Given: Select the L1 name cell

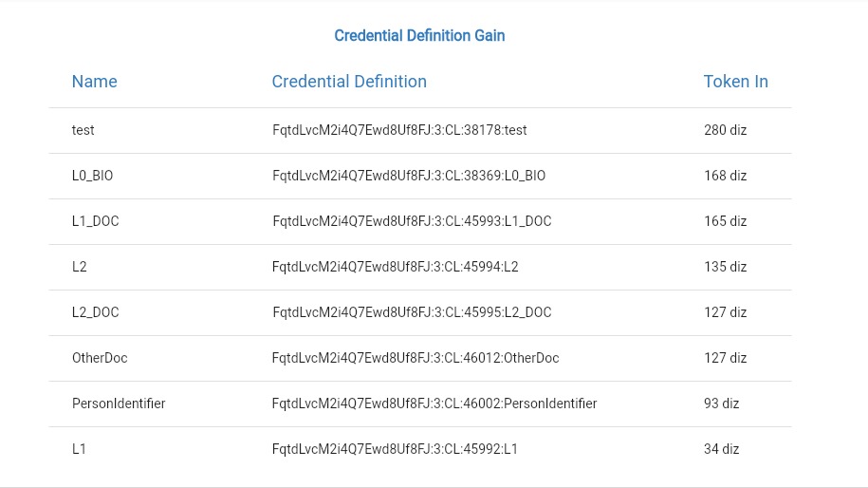Looking at the screenshot, I should pyautogui.click(x=79, y=449).
